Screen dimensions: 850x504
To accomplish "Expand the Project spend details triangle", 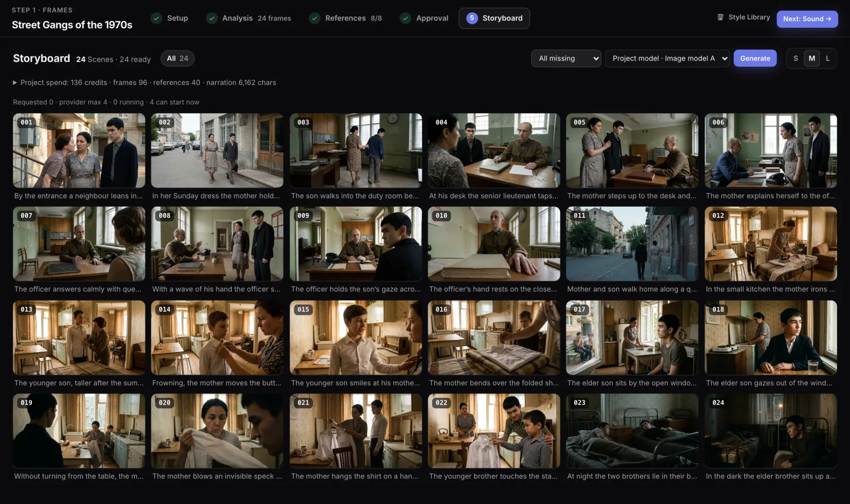I will (x=15, y=82).
